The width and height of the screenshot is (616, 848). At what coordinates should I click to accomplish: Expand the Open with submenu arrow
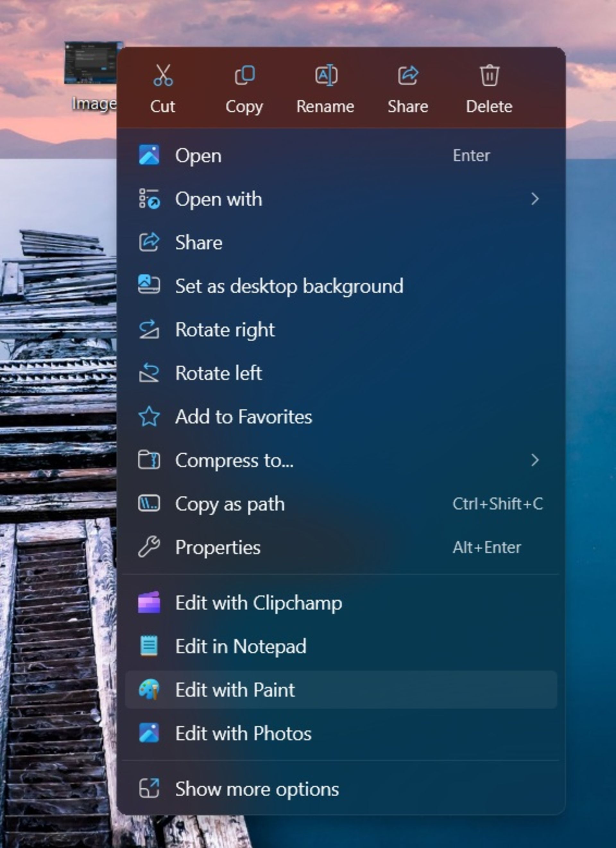tap(535, 199)
